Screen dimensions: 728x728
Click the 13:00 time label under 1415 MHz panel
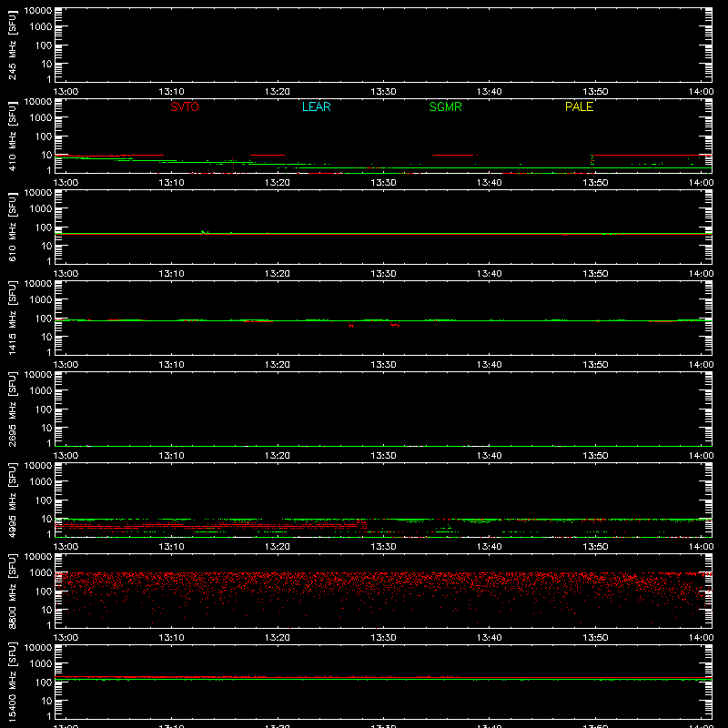[x=66, y=365]
